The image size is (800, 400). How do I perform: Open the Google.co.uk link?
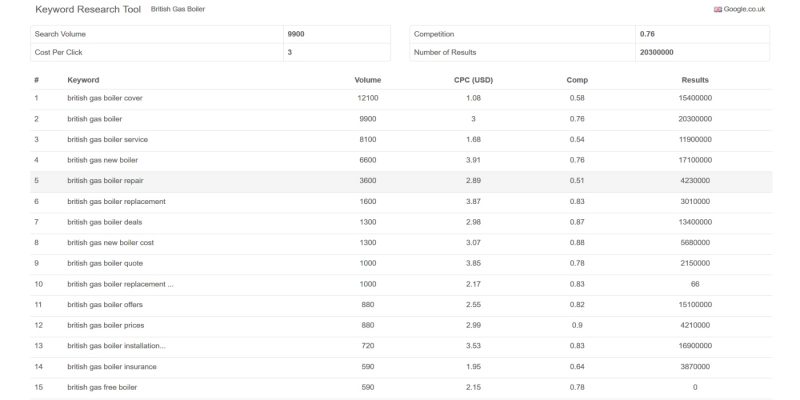[744, 9]
